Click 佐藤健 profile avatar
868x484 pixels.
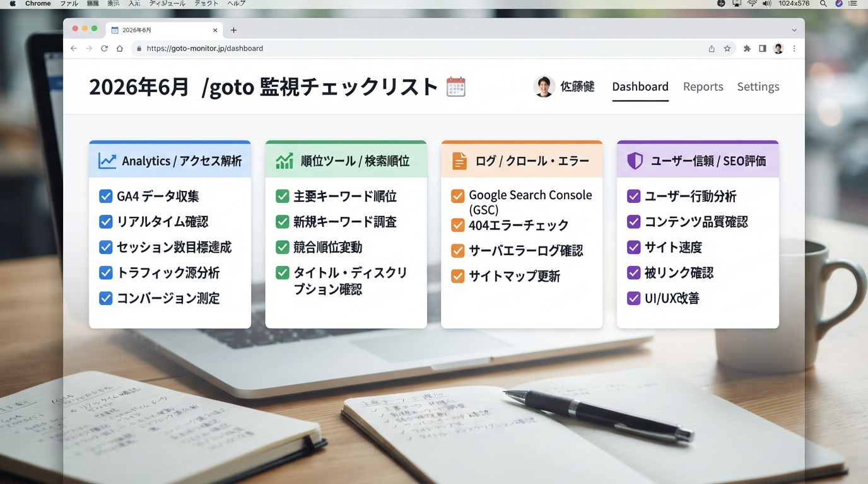coord(544,86)
